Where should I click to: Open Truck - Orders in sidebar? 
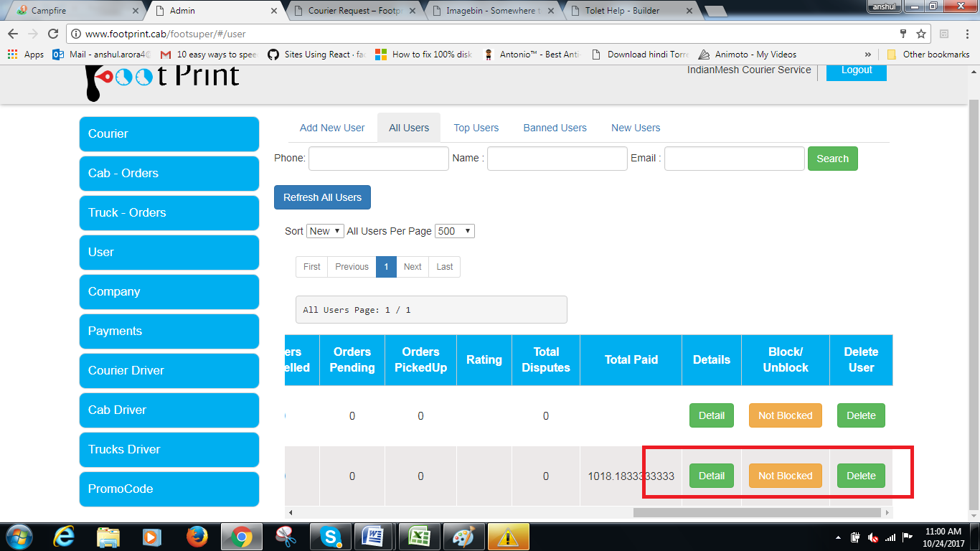[x=169, y=212]
